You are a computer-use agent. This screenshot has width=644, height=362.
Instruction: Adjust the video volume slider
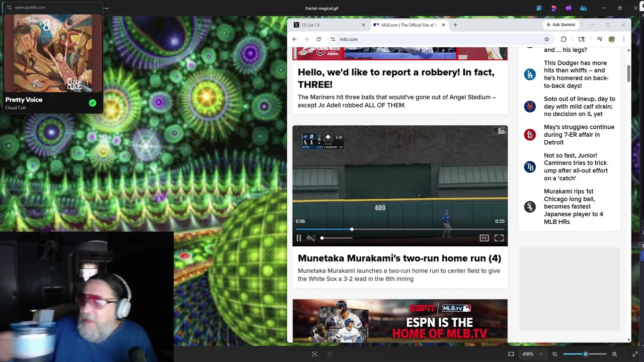(336, 238)
